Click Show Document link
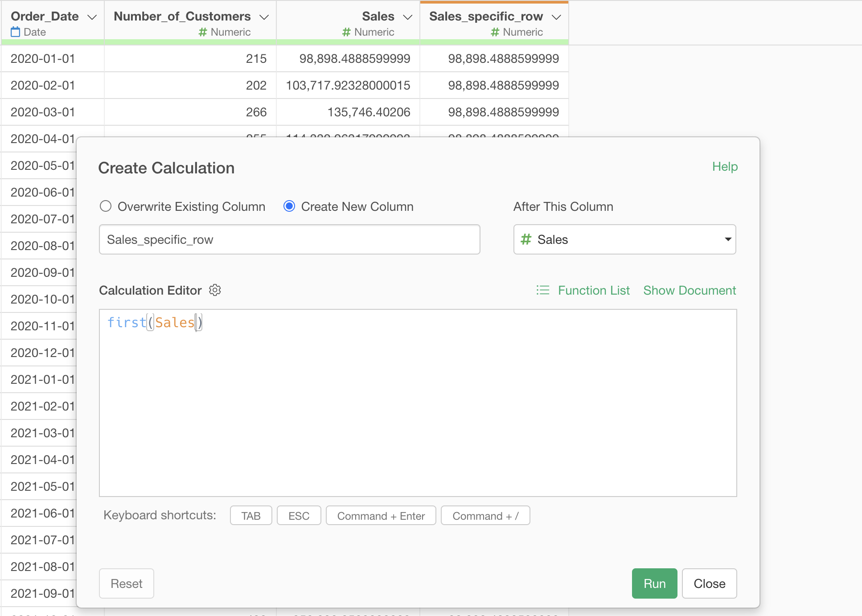The image size is (862, 616). pyautogui.click(x=690, y=290)
